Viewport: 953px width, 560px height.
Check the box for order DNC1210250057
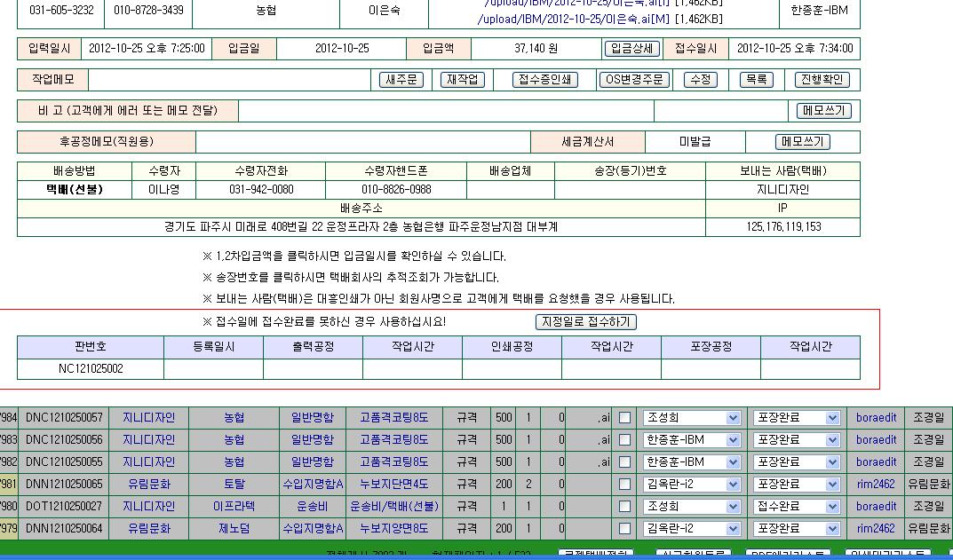[x=625, y=418]
